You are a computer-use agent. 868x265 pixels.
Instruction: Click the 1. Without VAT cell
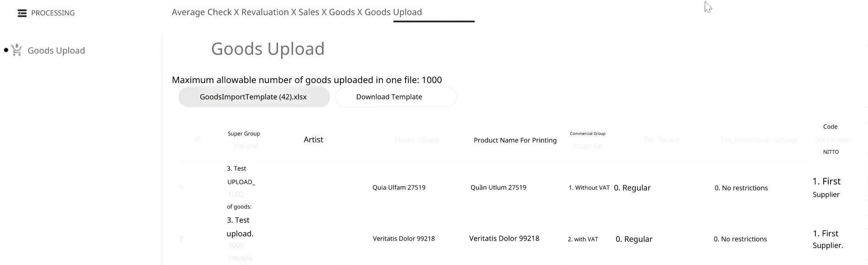click(589, 188)
